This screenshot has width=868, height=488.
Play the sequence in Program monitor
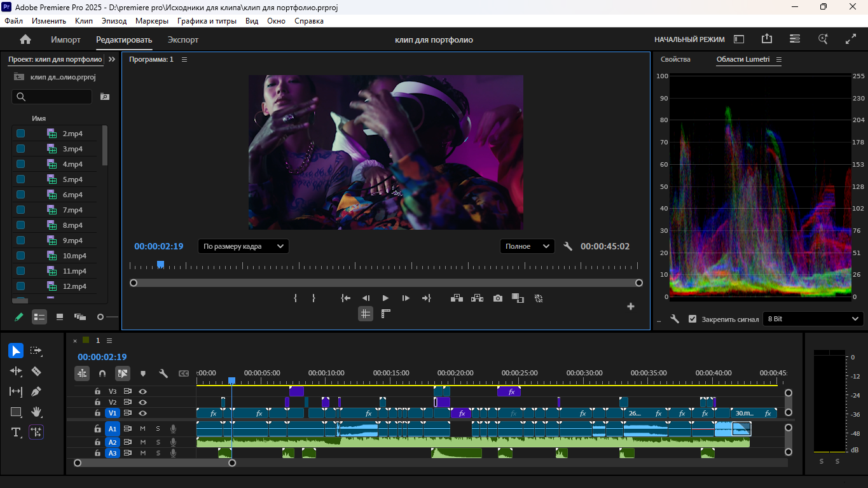click(385, 298)
